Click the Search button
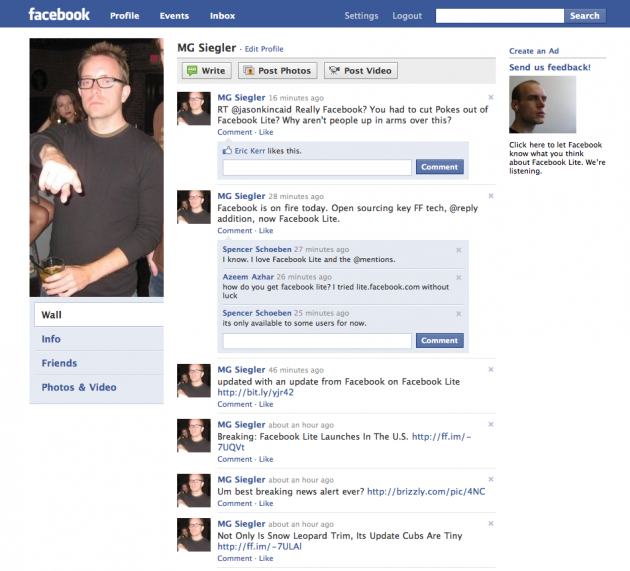The image size is (630, 571). coord(585,16)
